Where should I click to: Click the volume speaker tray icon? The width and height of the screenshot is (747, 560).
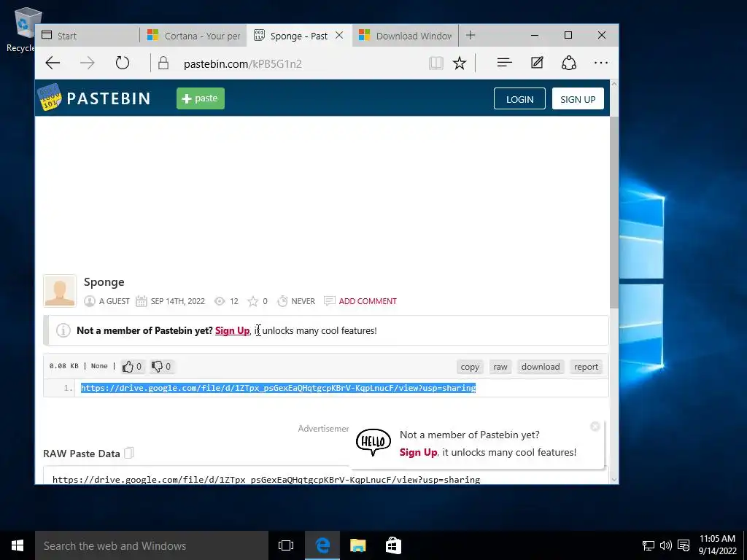665,545
